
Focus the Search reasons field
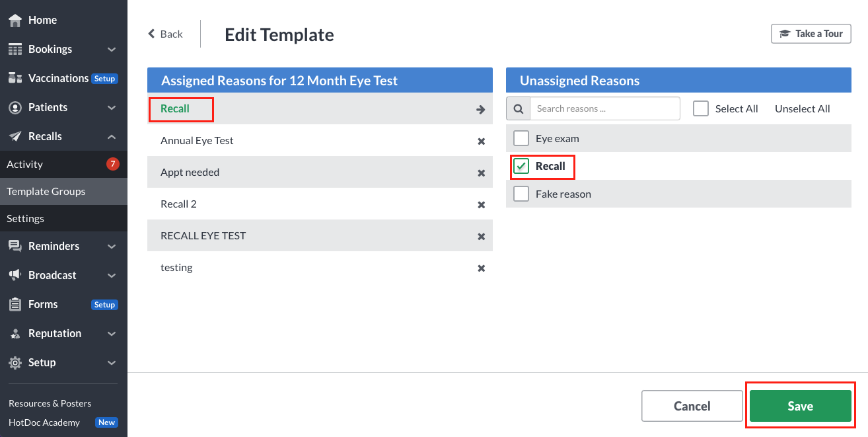tap(605, 108)
